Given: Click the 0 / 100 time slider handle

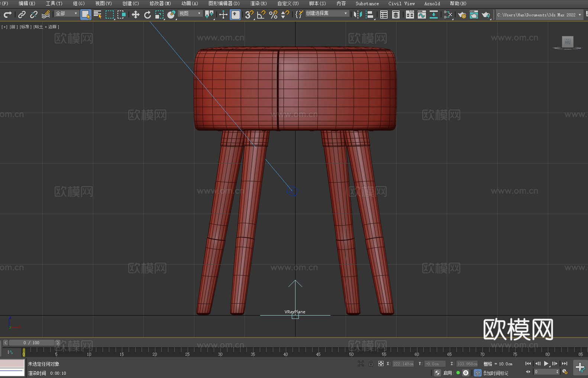Looking at the screenshot, I should click(32, 343).
